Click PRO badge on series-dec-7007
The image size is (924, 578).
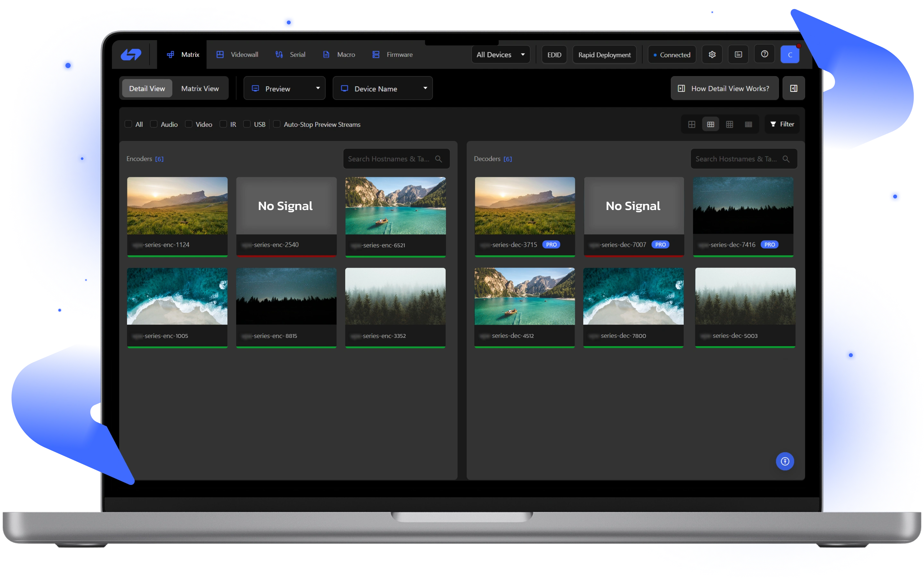coord(661,245)
